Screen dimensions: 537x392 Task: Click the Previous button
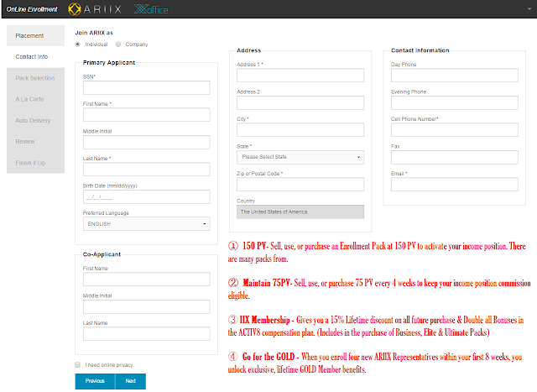tap(95, 381)
